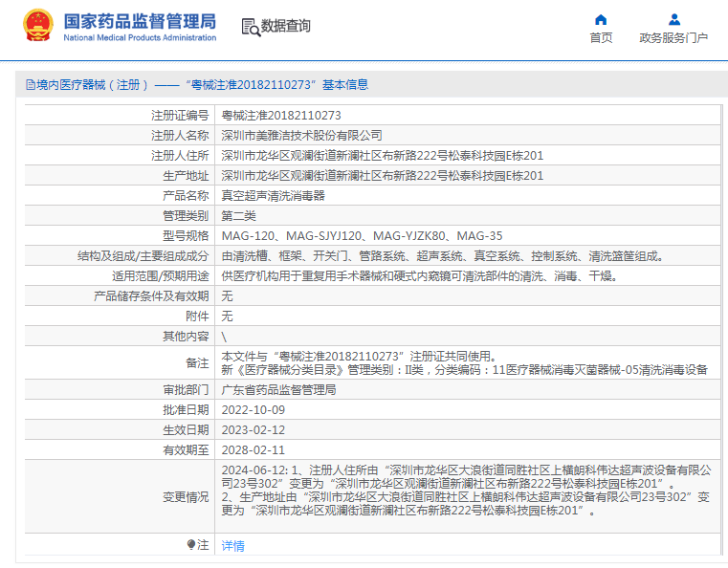Viewport: 728px width, 568px height.
Task: Click the 适用范围/预期用途 description text
Action: (x=420, y=276)
